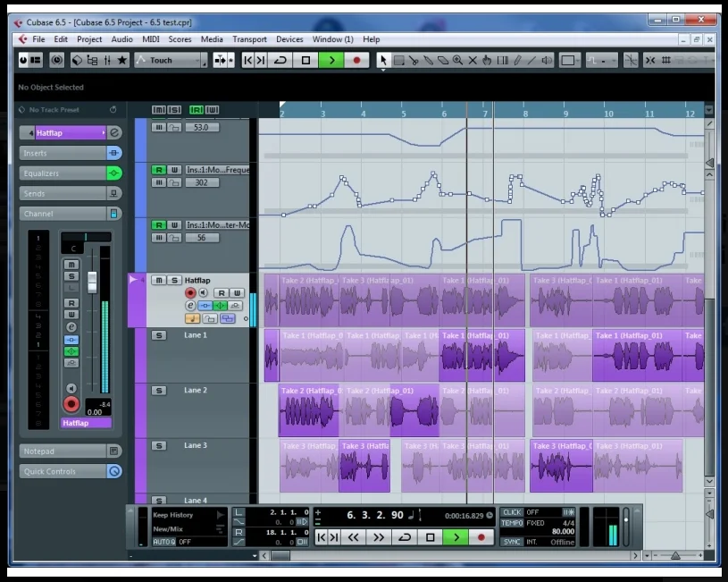Toggle Snap to Zero Crossing icon
Screen dimensions: 728x582
(x=631, y=61)
